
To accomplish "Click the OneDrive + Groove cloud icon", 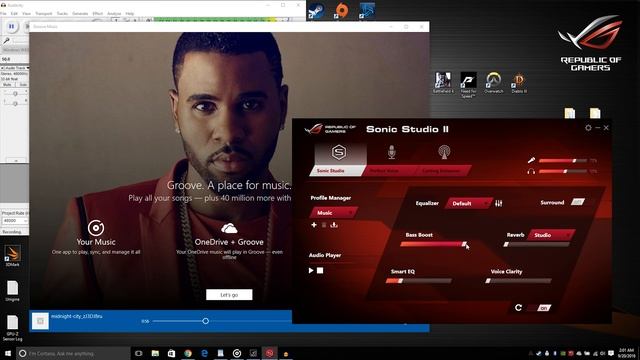I will click(x=229, y=228).
